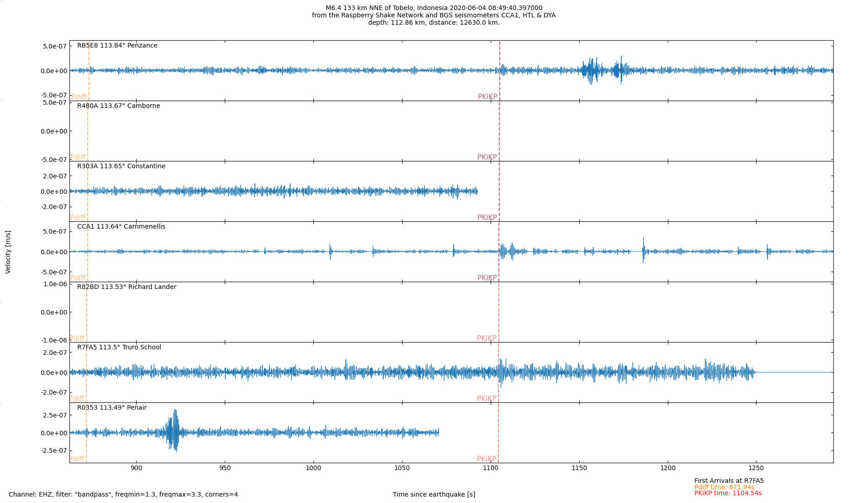The width and height of the screenshot is (868, 503).
Task: Click the "R480A 113.67° Camborne" station label
Action: click(118, 106)
